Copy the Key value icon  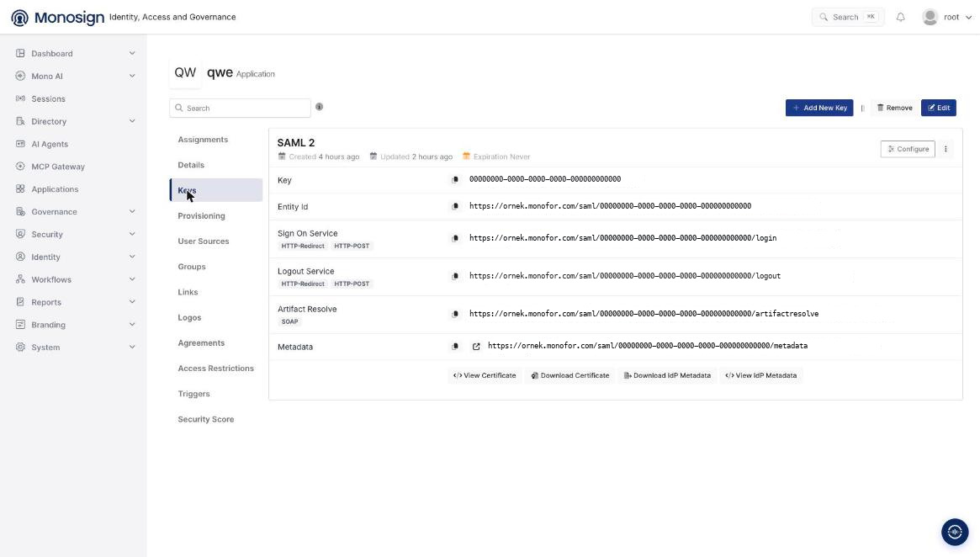coord(455,179)
